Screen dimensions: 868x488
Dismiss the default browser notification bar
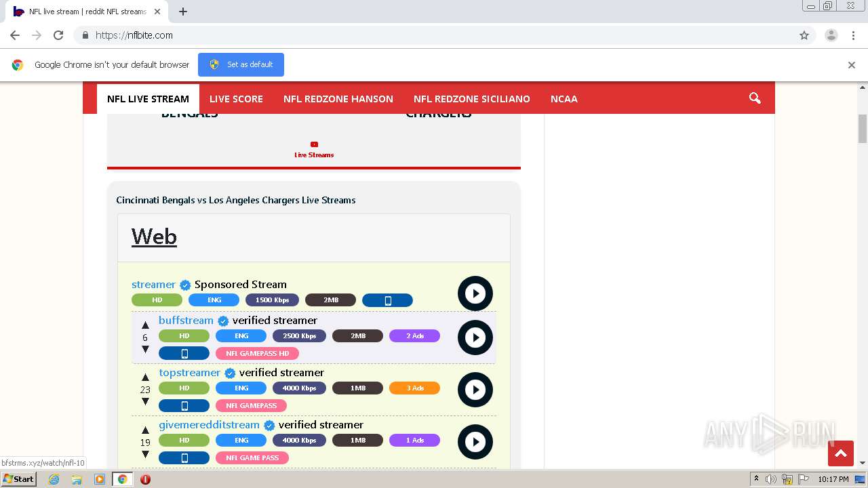[852, 65]
